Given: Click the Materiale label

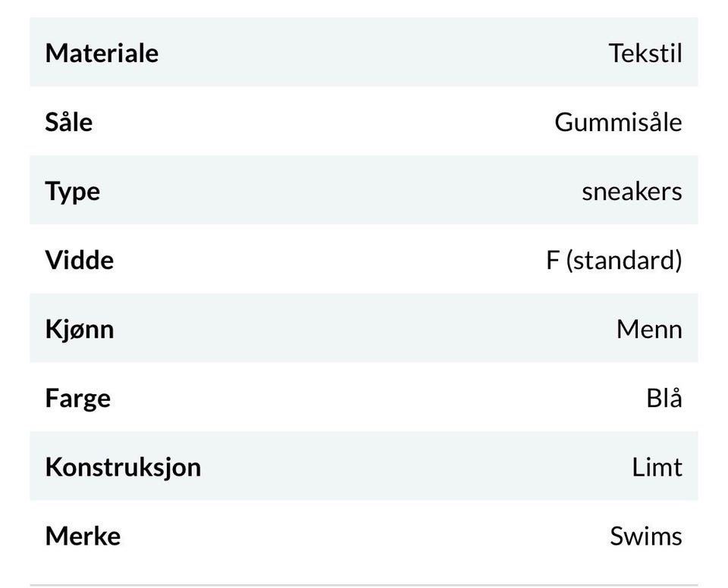Looking at the screenshot, I should tap(102, 53).
